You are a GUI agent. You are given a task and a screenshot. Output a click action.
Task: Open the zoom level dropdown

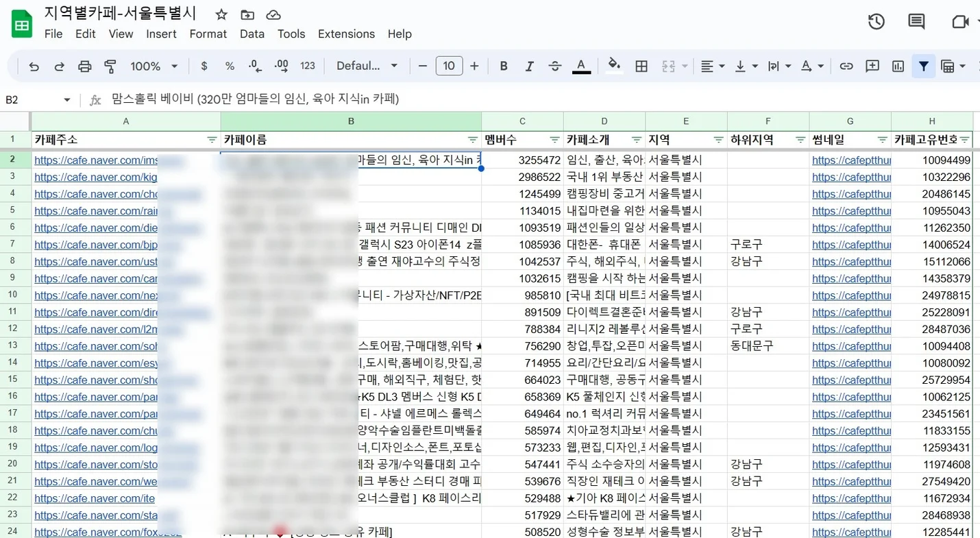[154, 66]
